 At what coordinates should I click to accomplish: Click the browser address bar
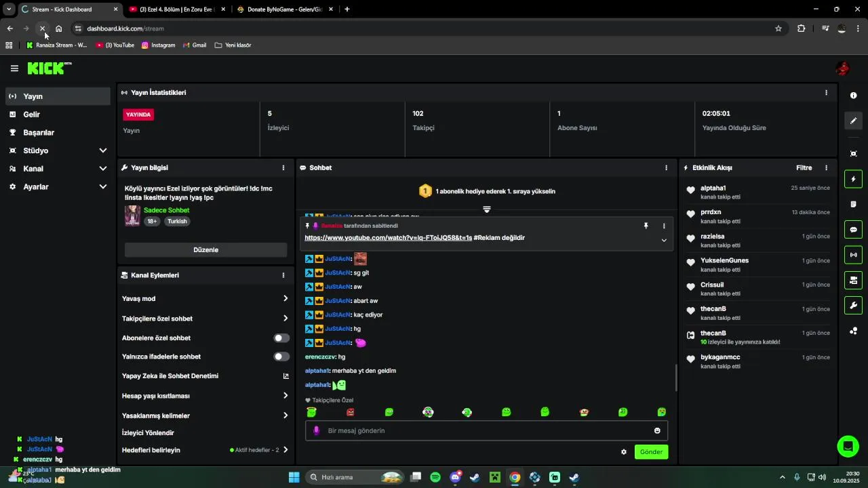427,28
